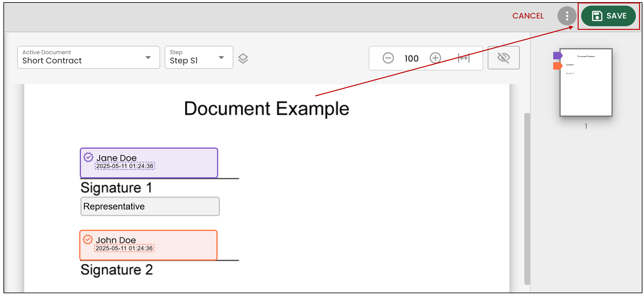Click the red CANCEL button
The image size is (644, 296).
(x=528, y=16)
